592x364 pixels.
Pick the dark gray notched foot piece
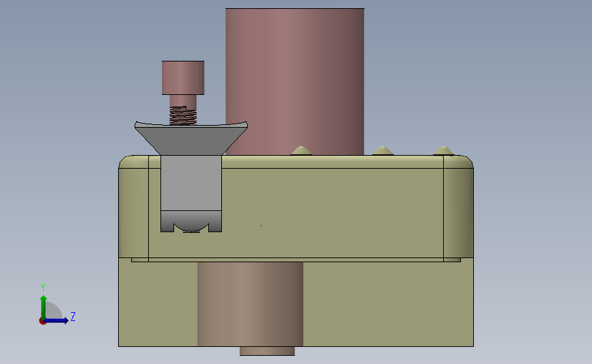tap(191, 221)
